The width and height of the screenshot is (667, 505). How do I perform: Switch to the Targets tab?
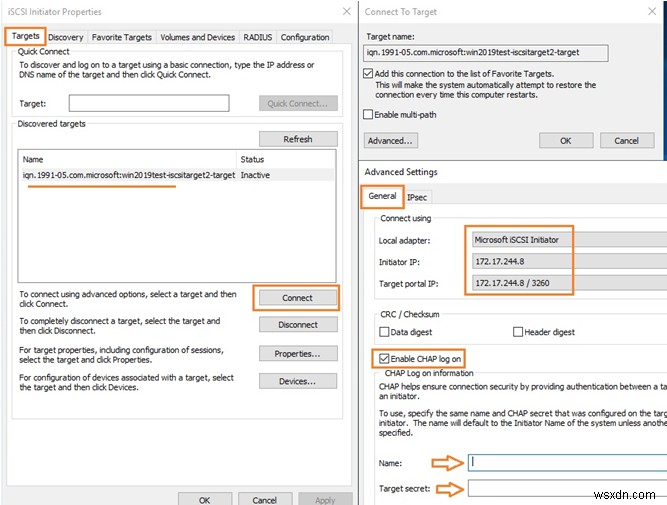[x=26, y=36]
